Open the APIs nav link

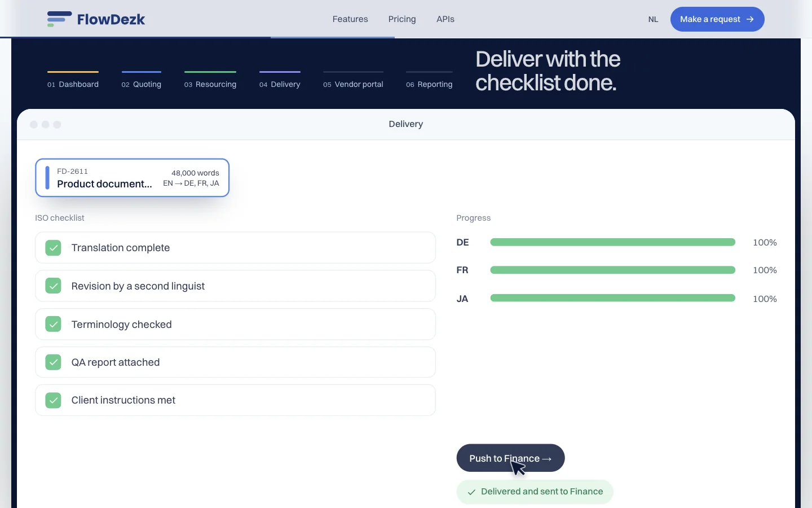[x=445, y=19]
